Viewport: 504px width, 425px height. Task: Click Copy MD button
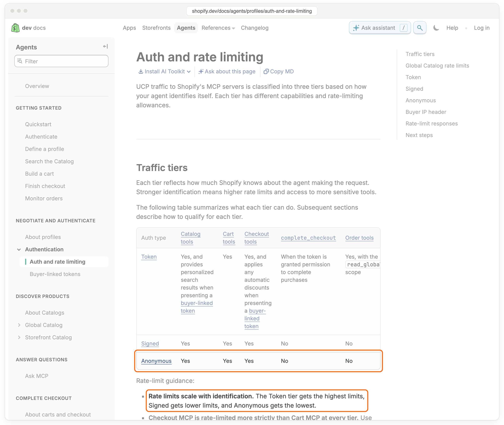(x=279, y=72)
